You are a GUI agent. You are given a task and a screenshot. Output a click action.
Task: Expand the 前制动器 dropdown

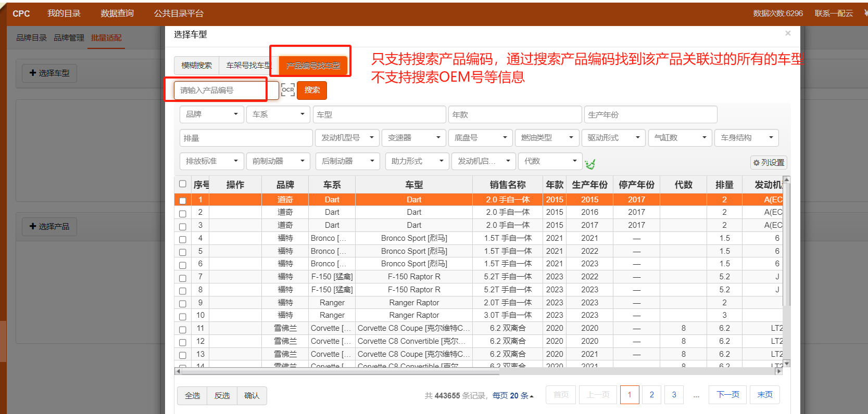click(x=278, y=161)
